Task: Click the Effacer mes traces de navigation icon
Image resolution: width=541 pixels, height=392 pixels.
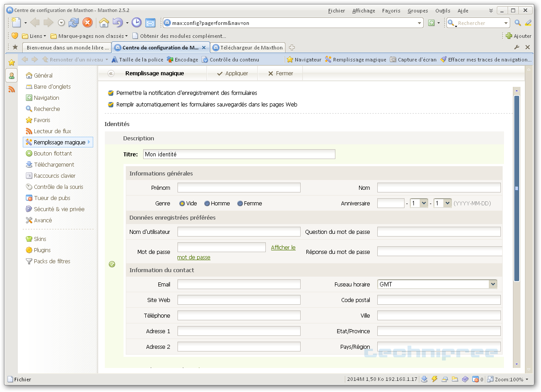Action: 443,60
